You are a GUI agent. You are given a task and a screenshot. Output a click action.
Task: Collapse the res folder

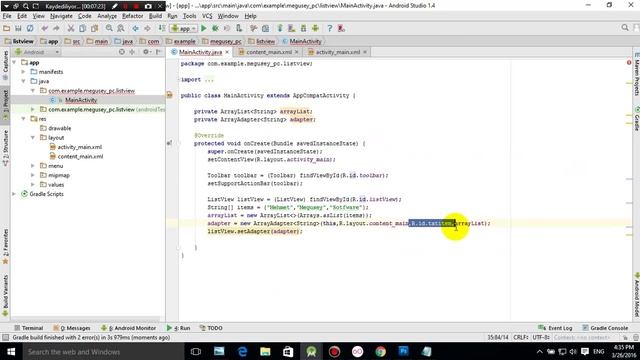24,119
